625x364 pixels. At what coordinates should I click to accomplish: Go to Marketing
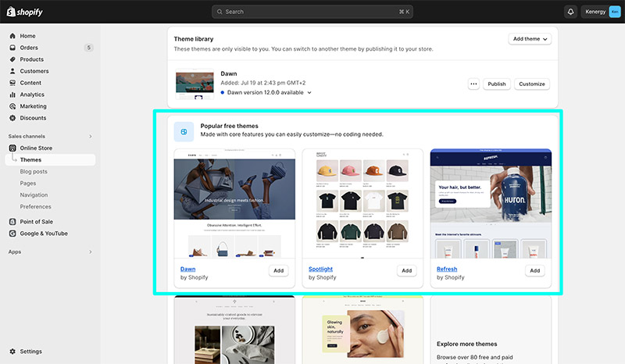click(33, 106)
